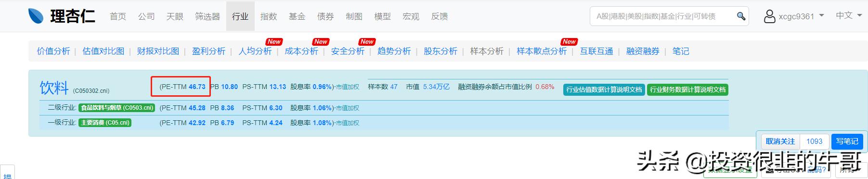Open the 指数 menu item
868x179 pixels.
[x=269, y=16]
